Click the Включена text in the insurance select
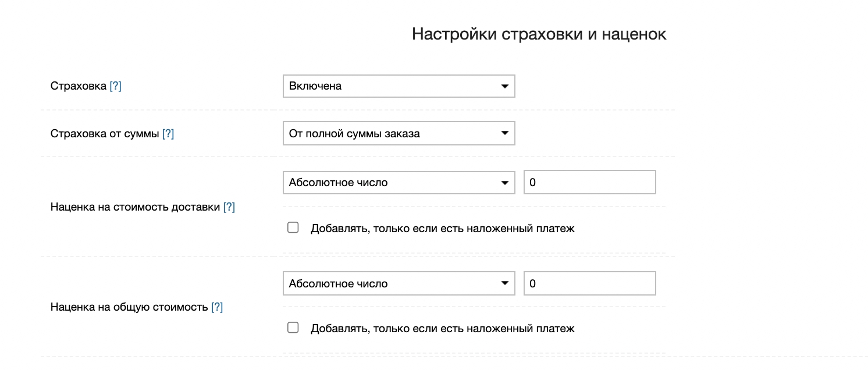868x370 pixels. pos(315,86)
